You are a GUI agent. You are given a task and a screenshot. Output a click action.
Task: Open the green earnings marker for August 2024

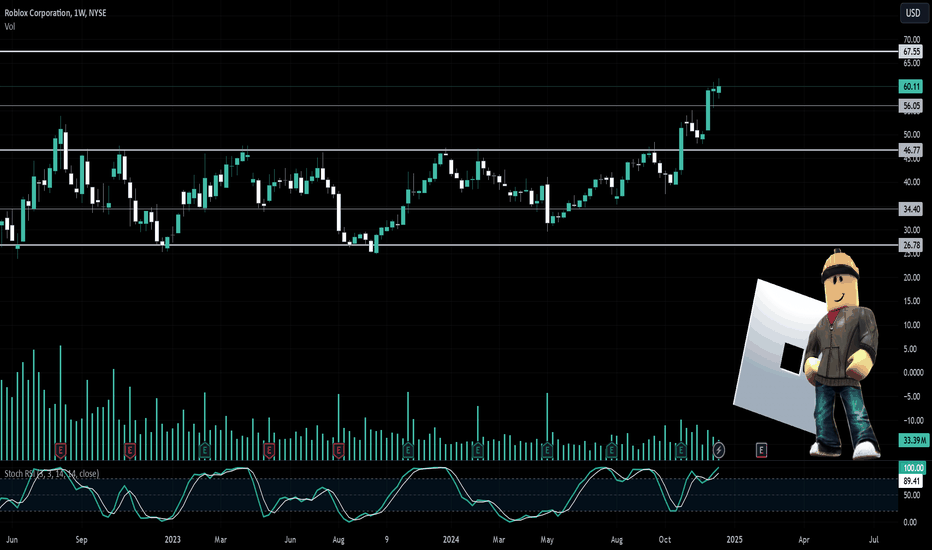tap(612, 450)
